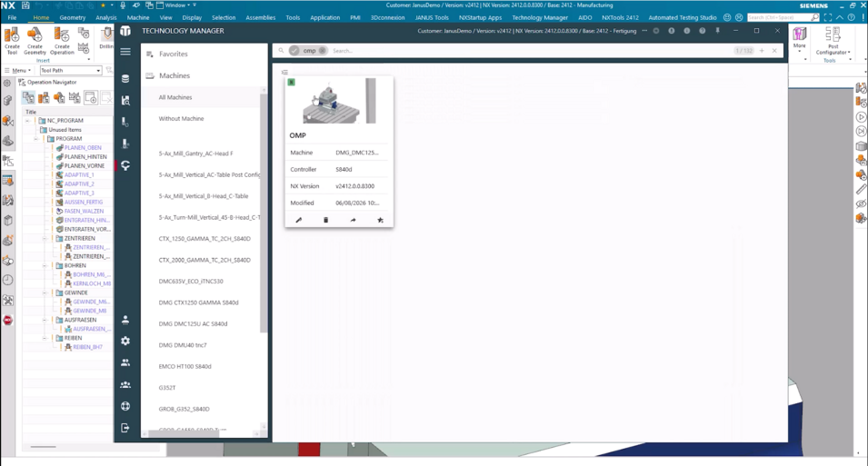
Task: Select DMC635V_ECO_iTNC530 machine
Action: 191,282
